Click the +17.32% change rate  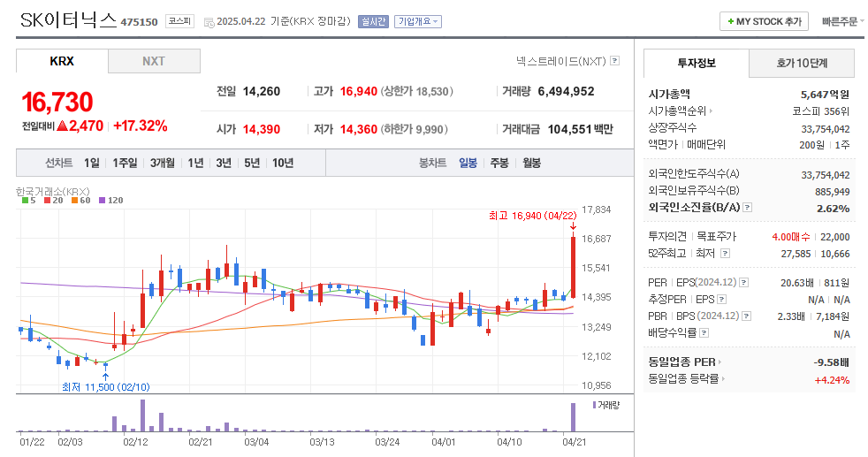pyautogui.click(x=140, y=126)
